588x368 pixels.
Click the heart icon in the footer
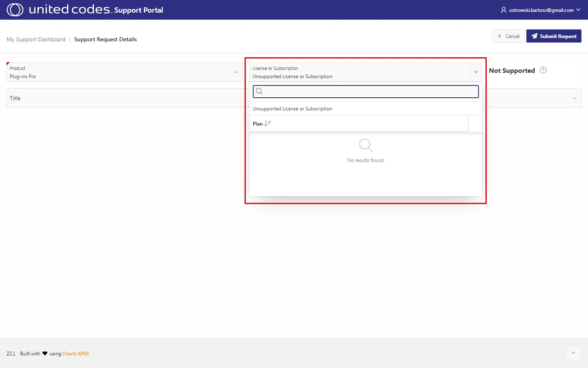click(x=45, y=354)
